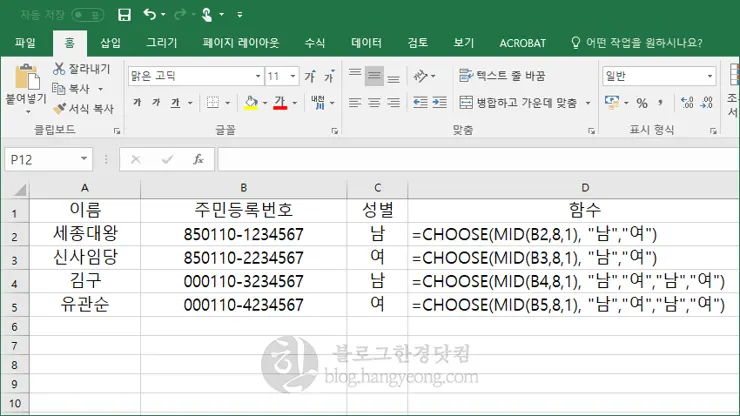Apply yellow fill color bucket
The height and width of the screenshot is (416, 740).
(x=251, y=102)
